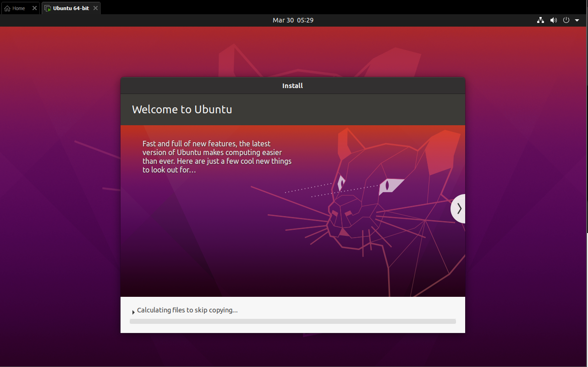
Task: Click the 'Welcome to Ubuntu' heading
Action: pos(182,110)
